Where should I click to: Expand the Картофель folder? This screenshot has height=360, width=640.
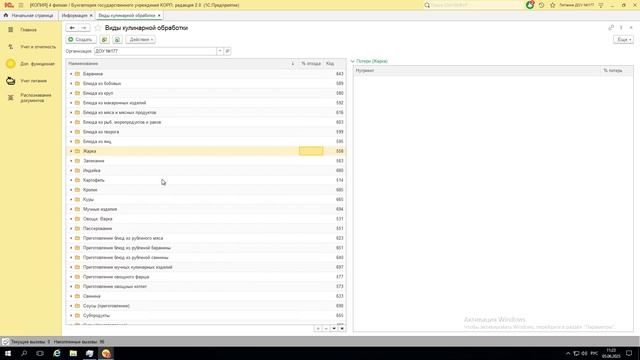(x=71, y=180)
